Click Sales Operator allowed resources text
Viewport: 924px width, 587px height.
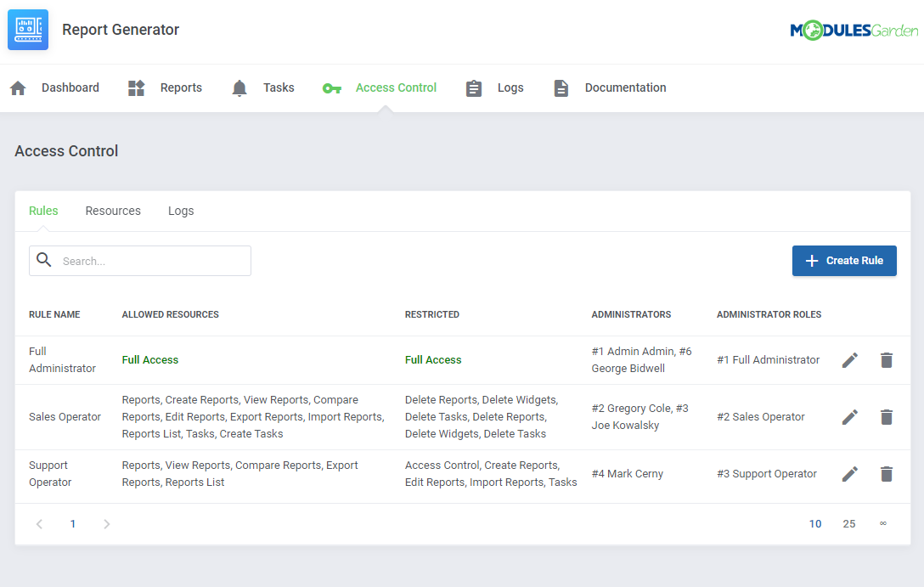point(253,417)
